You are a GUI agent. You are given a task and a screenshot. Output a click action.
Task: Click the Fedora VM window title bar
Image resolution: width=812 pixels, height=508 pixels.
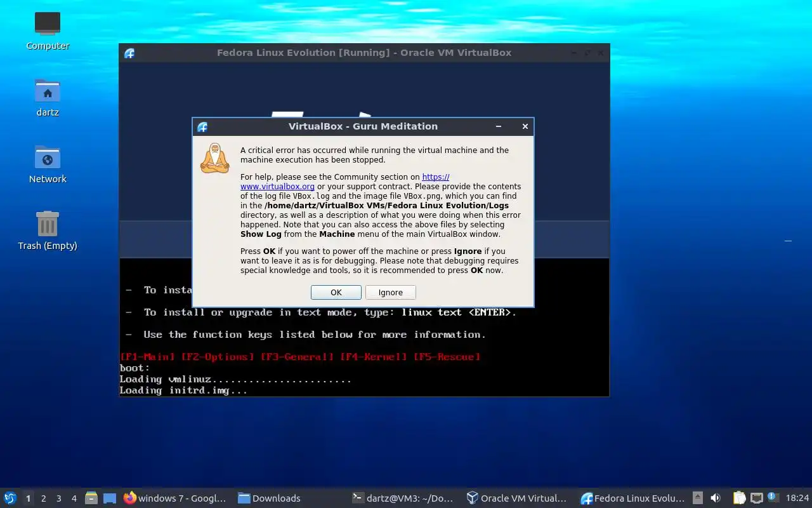coord(364,53)
